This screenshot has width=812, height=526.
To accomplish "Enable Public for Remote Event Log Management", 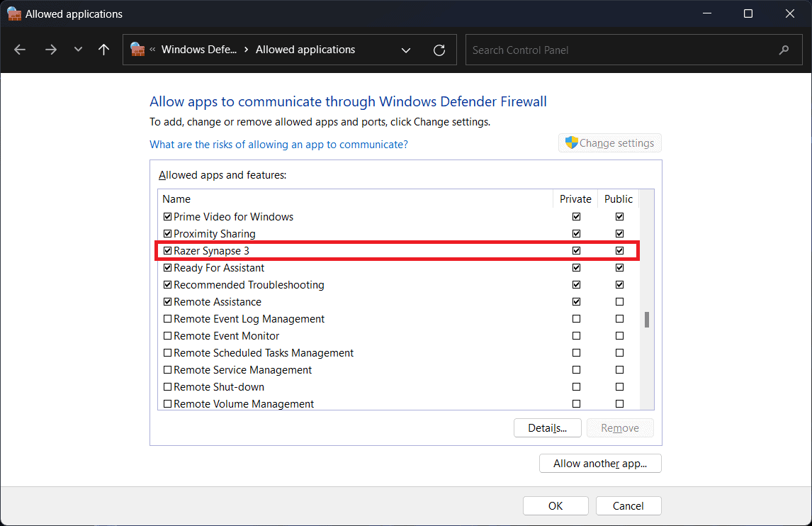I will pyautogui.click(x=619, y=319).
